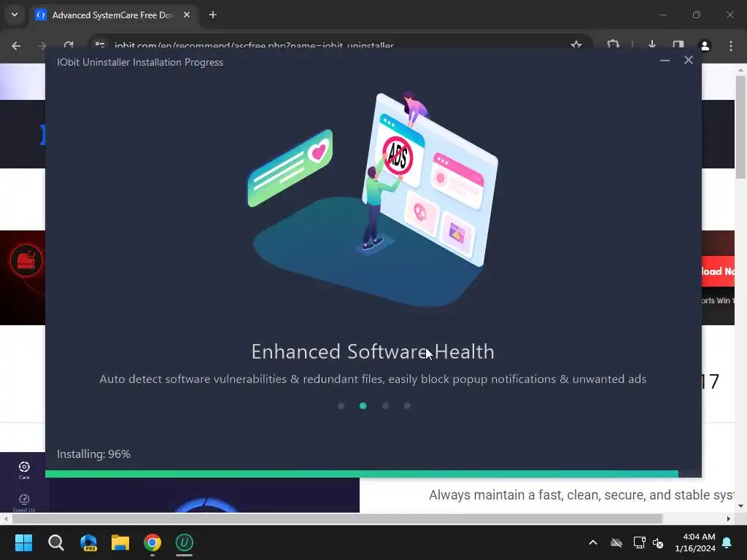Open Chrome extensions puzzle icon
This screenshot has height=560, width=747.
click(x=613, y=45)
